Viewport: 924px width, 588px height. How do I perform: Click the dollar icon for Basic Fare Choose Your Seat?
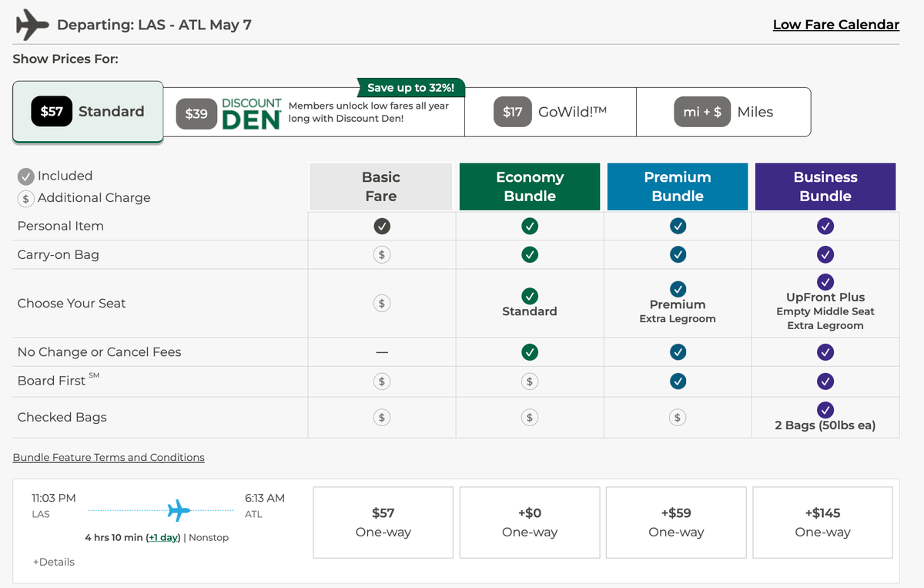point(381,303)
